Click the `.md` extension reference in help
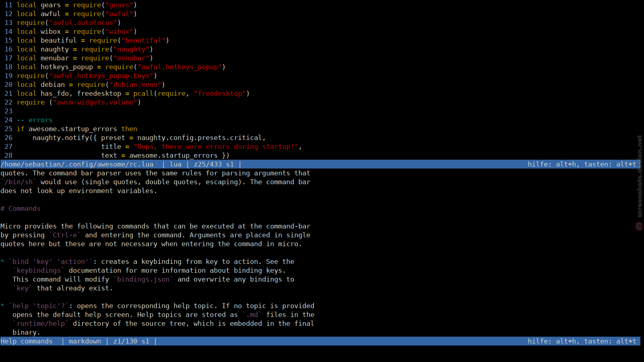This screenshot has height=362, width=644. coord(252,315)
